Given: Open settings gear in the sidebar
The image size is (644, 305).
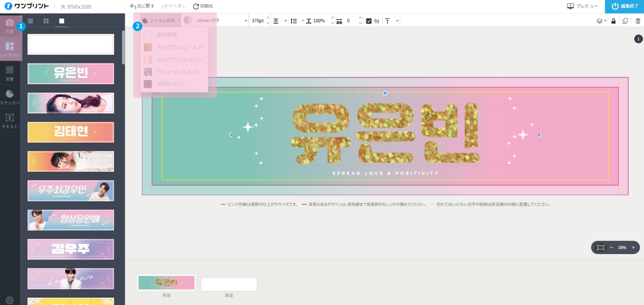Looking at the screenshot, I should click(9, 300).
